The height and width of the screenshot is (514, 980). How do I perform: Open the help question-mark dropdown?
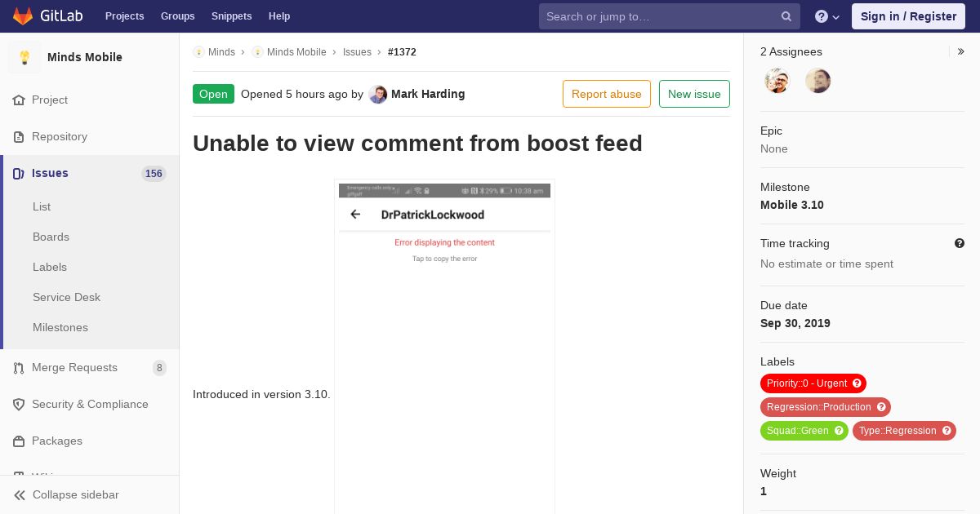(827, 16)
